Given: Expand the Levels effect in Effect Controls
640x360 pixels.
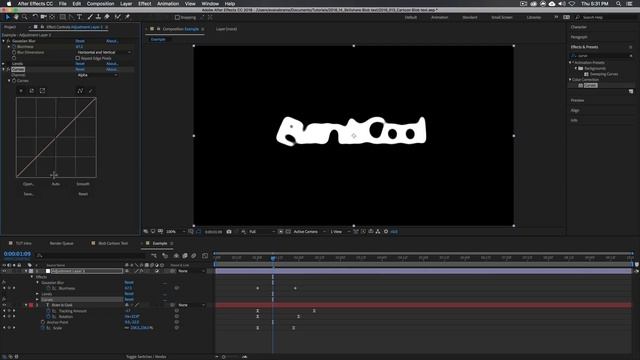Looking at the screenshot, I should (x=4, y=64).
